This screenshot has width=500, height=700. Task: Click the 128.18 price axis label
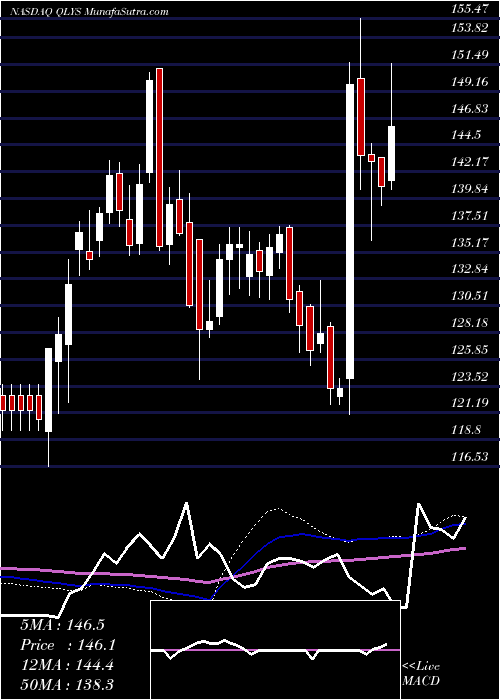pyautogui.click(x=468, y=322)
